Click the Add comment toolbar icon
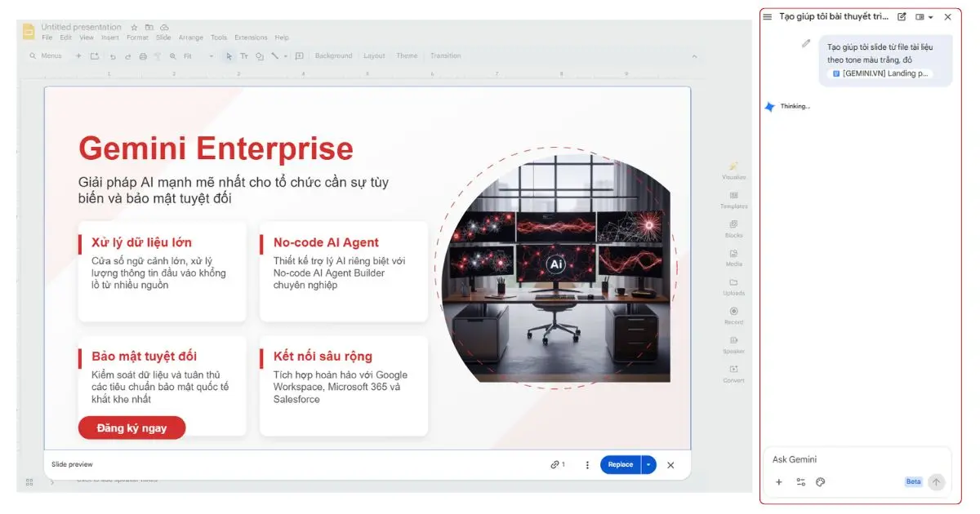This screenshot has width=980, height=514. (x=300, y=56)
